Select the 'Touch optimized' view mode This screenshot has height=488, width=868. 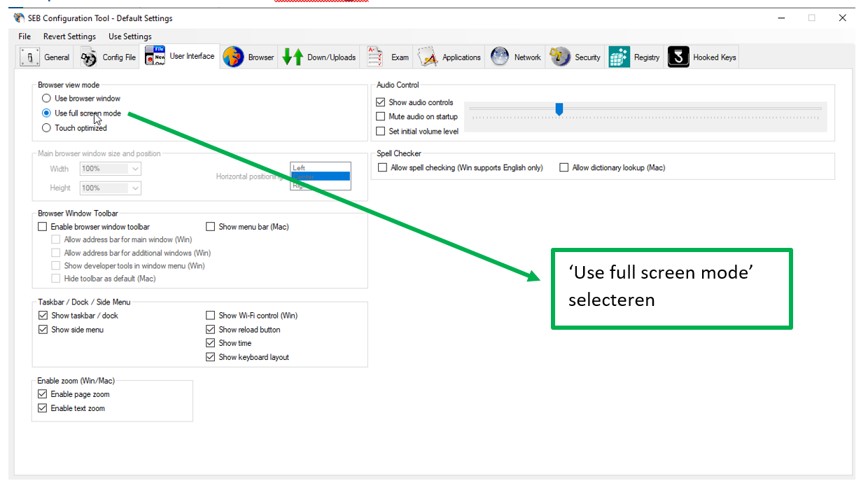(46, 128)
